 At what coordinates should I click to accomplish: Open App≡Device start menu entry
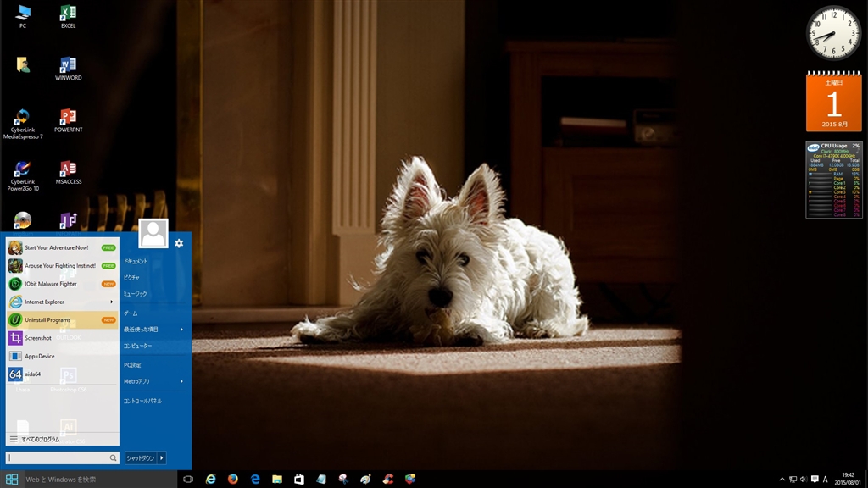coord(63,357)
